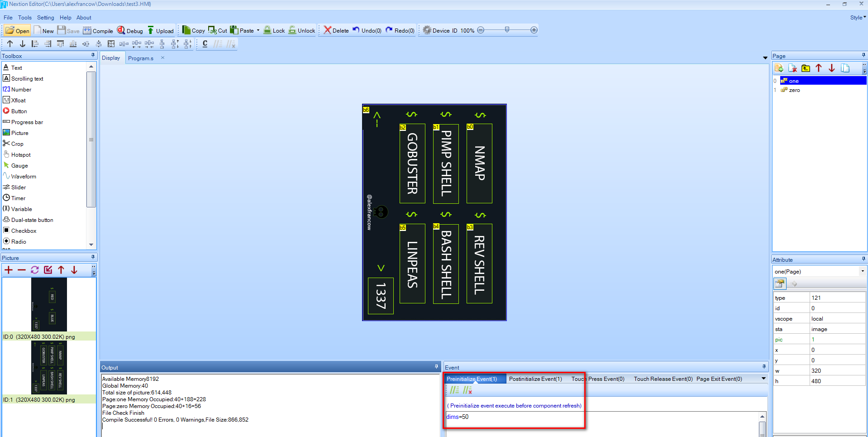868x437 pixels.
Task: Start the Debug simulator
Action: [x=130, y=30]
